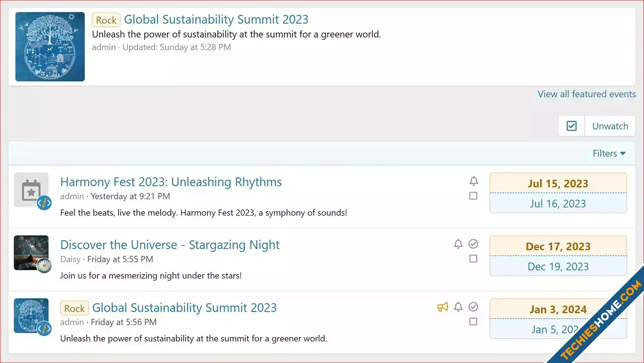Open the large featured Sustainability Summit thumbnail

[50, 47]
